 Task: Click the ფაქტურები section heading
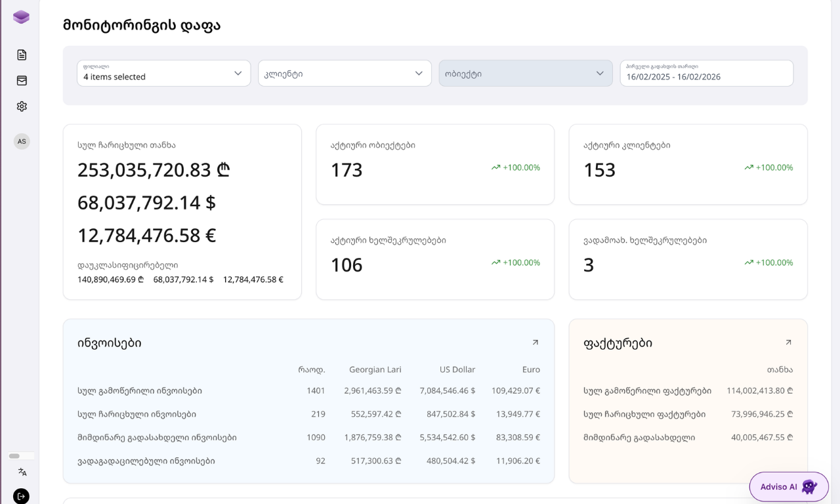[618, 343]
